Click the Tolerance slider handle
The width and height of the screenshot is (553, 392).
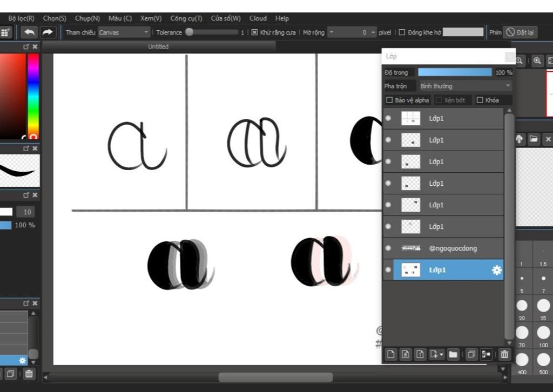pos(190,32)
